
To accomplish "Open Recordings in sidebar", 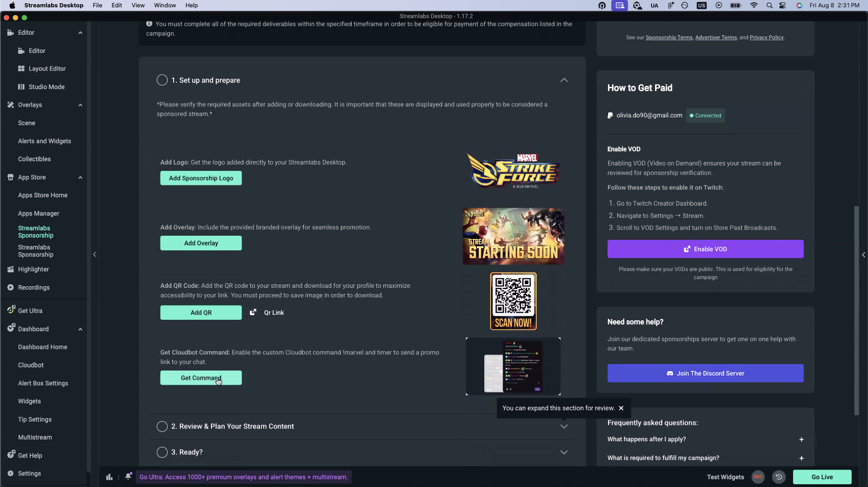I will pos(33,287).
